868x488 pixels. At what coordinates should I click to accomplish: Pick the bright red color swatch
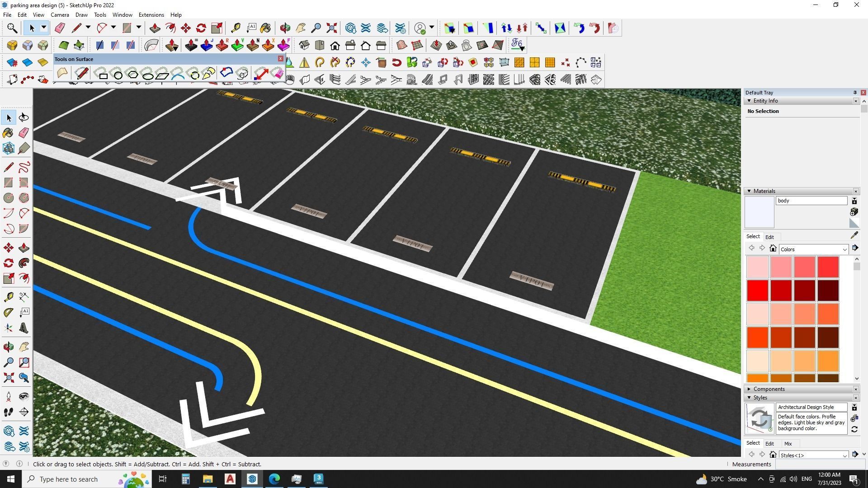[758, 291]
